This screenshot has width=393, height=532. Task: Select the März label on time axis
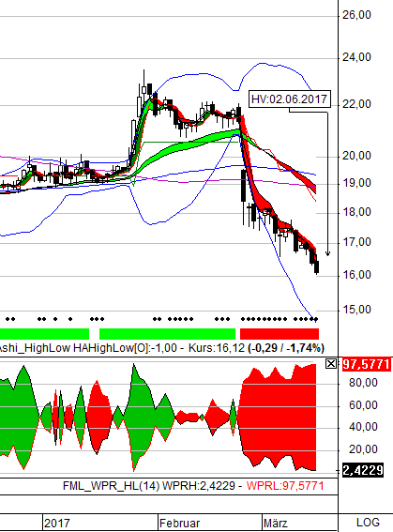tap(275, 523)
